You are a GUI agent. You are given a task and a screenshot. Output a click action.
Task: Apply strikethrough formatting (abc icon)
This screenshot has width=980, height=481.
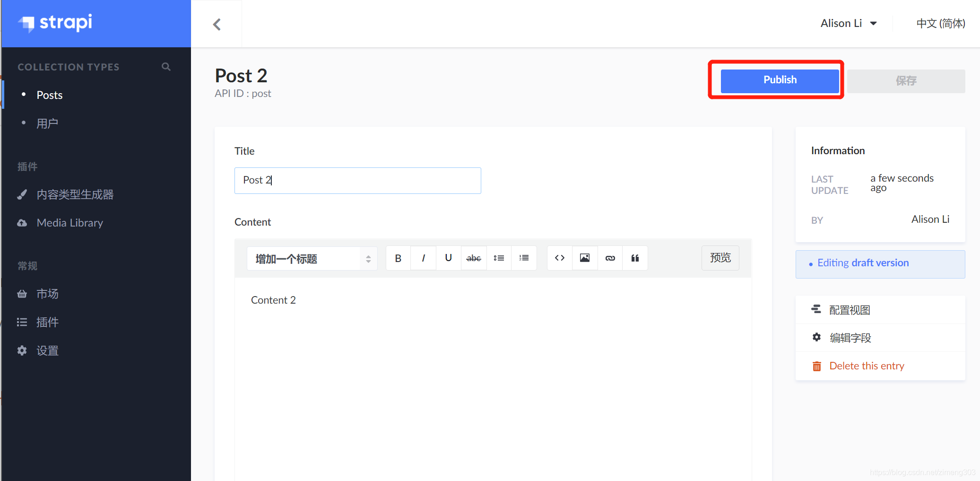coord(474,258)
